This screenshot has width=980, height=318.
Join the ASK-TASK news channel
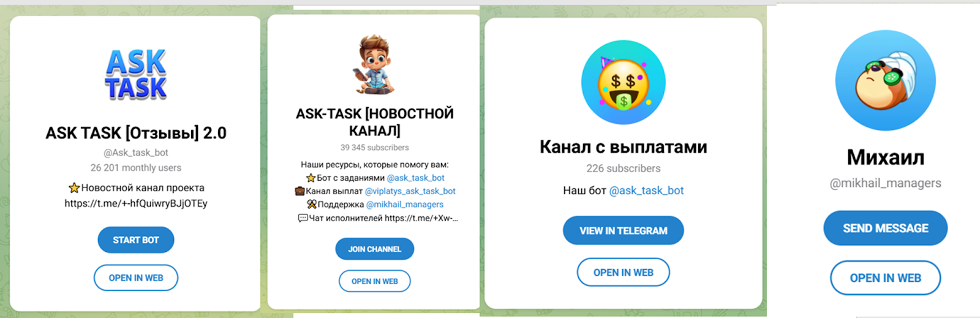pyautogui.click(x=375, y=249)
